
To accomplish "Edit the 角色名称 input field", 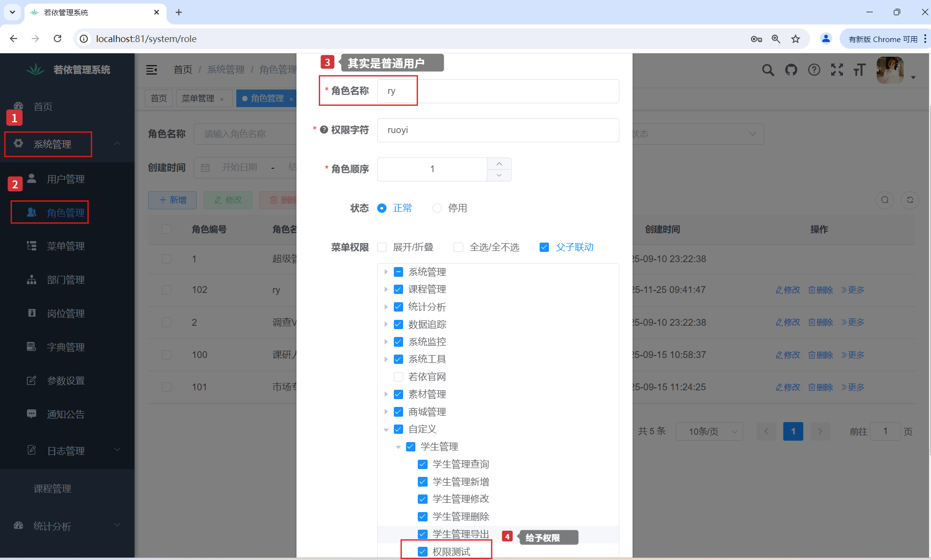I will (498, 91).
